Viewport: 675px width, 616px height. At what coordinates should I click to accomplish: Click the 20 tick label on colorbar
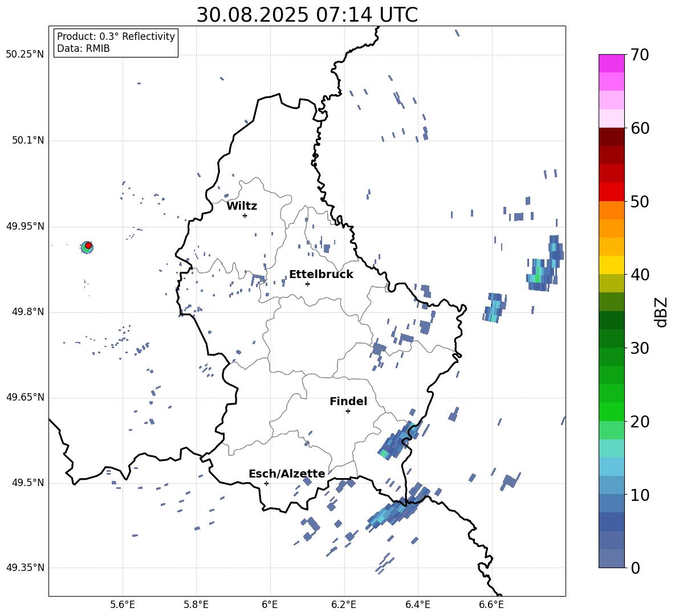click(640, 422)
